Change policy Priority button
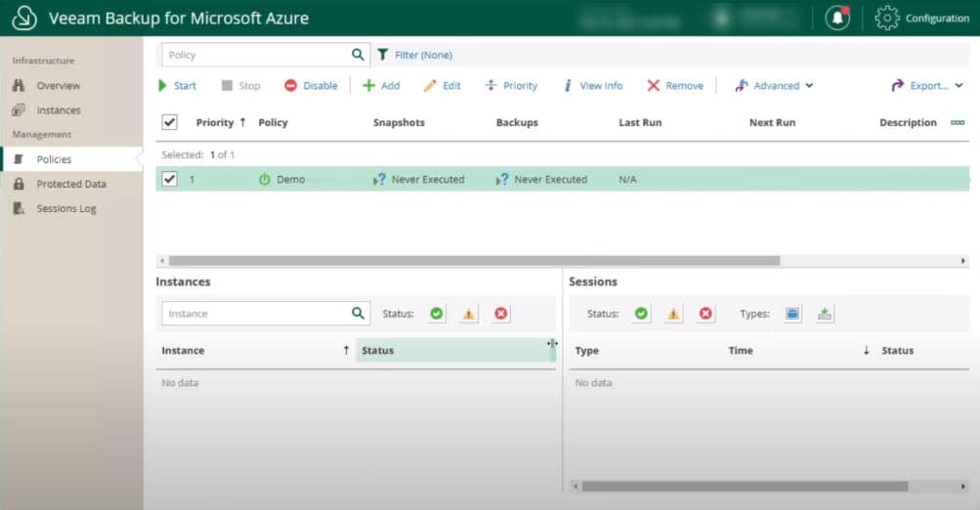The height and width of the screenshot is (510, 980). [x=511, y=86]
